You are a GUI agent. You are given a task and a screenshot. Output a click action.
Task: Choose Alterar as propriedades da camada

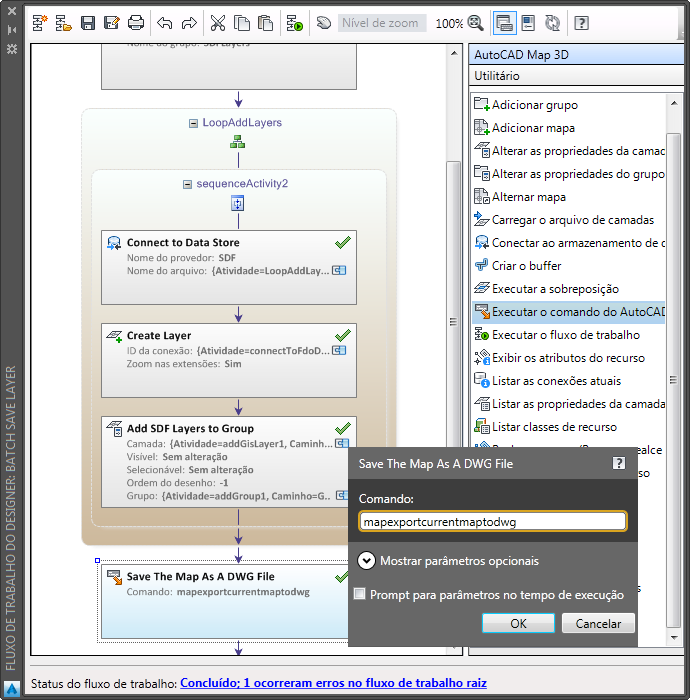coord(569,151)
